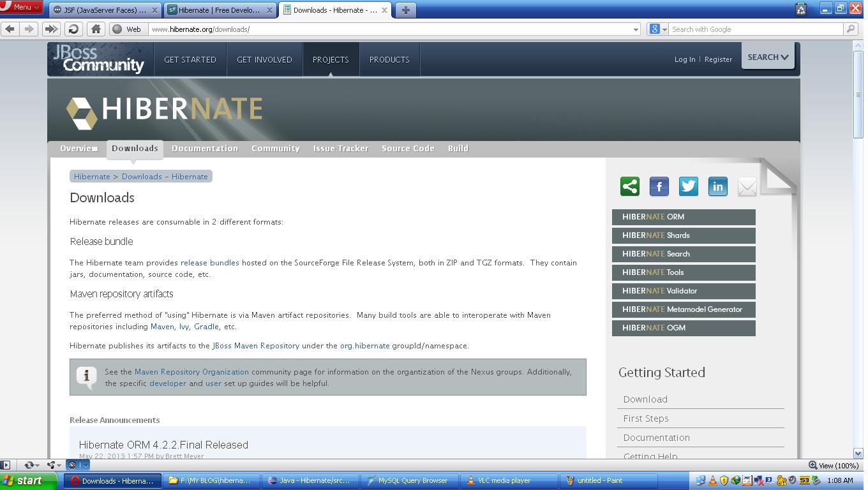Open the org.hibernate link
Screen dimensions: 868x490
[x=364, y=345]
